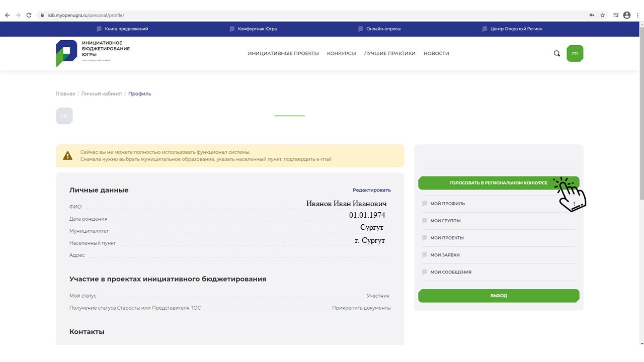Open Chrome three-dot menu
Screen dimensions: 644x362
637,15
